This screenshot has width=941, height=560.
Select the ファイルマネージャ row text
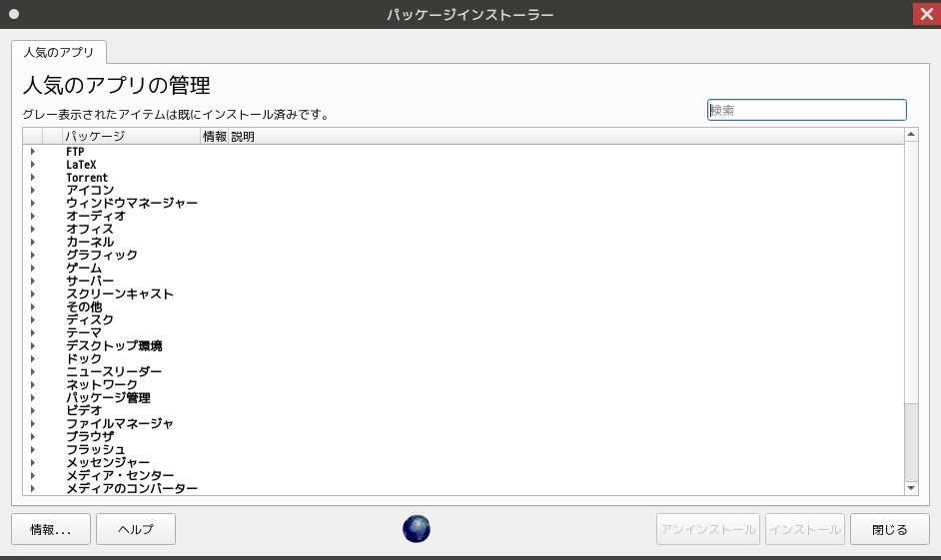click(120, 423)
